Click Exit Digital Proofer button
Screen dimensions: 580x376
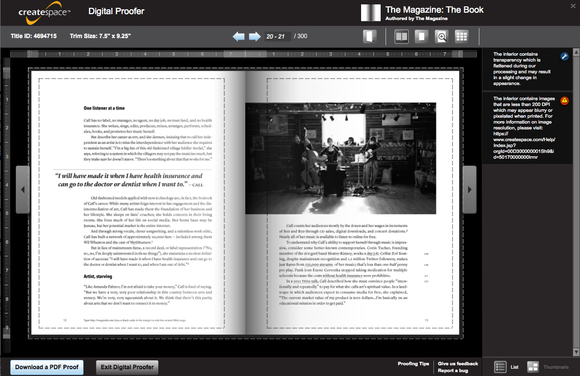[x=127, y=367]
